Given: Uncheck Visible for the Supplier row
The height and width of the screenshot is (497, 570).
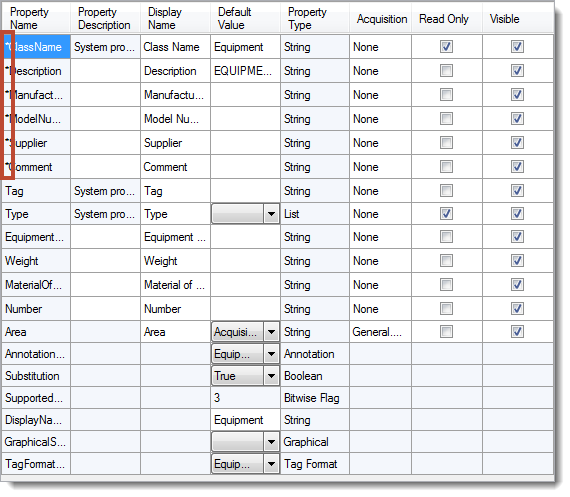Looking at the screenshot, I should click(x=517, y=143).
